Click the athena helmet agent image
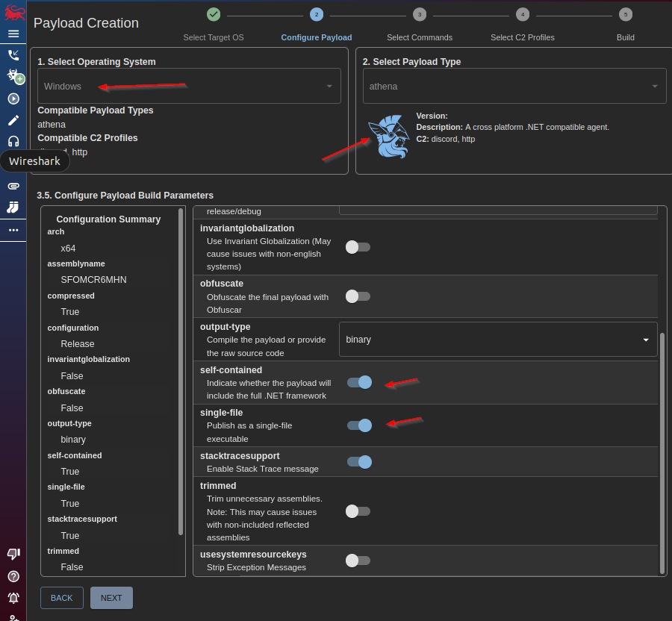This screenshot has height=621, width=672. (x=390, y=137)
